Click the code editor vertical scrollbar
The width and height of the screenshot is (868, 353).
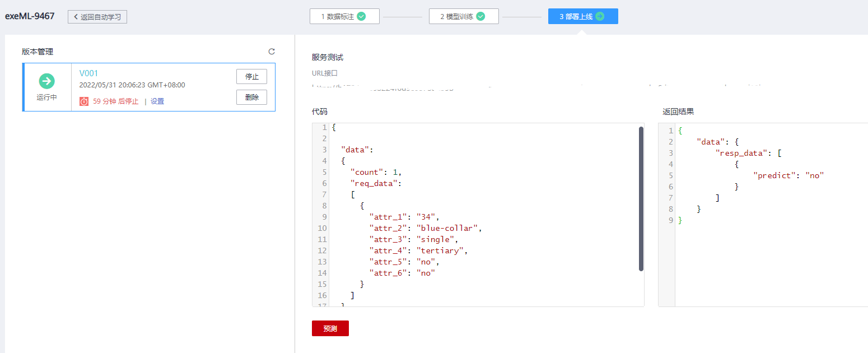(x=641, y=199)
